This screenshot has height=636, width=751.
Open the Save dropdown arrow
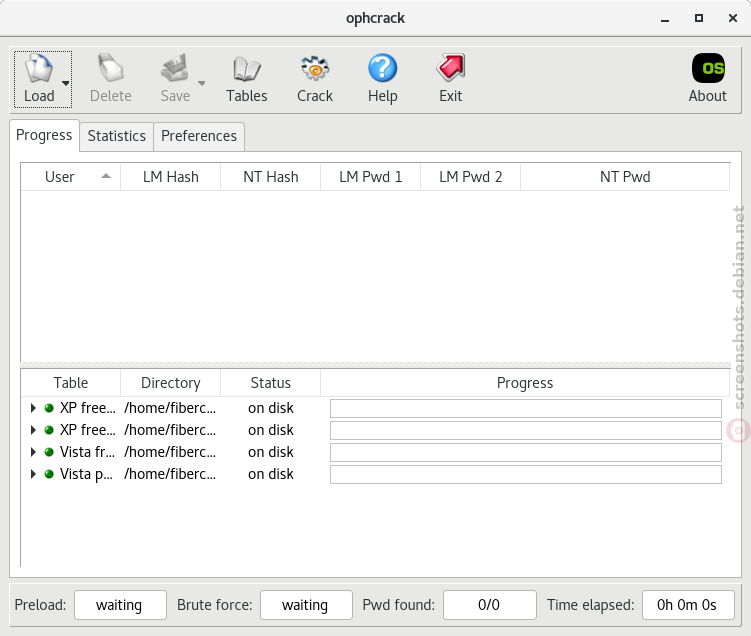[x=202, y=83]
